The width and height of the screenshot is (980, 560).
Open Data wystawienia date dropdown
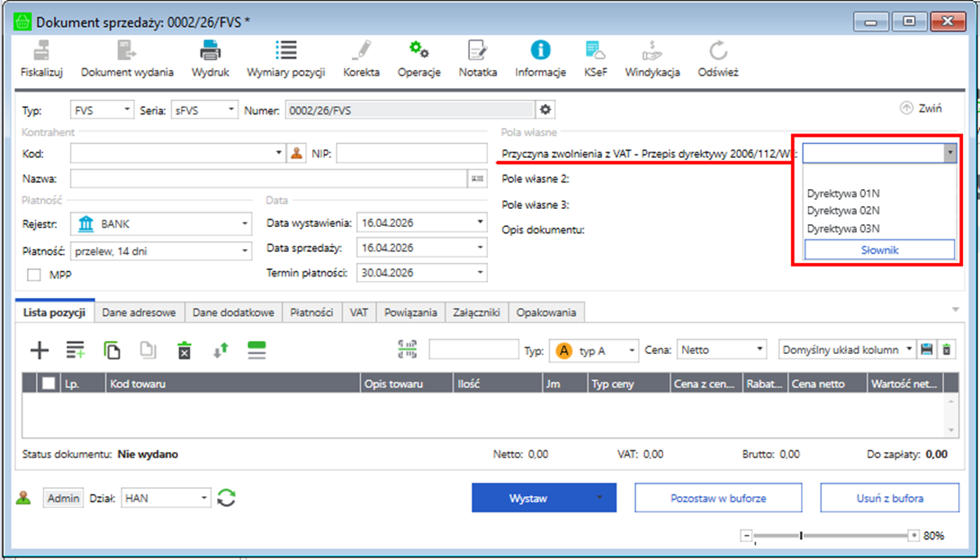480,222
